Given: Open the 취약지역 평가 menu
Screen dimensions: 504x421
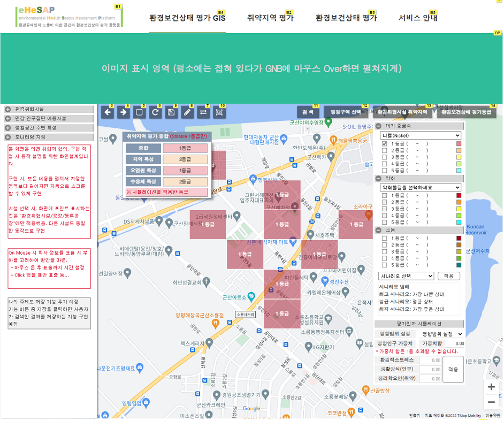Looking at the screenshot, I should tap(270, 18).
